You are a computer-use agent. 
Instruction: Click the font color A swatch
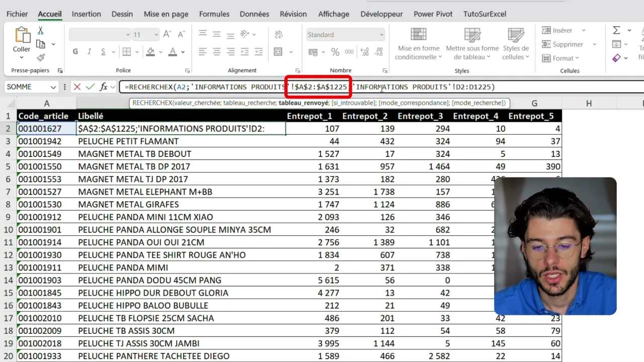pyautogui.click(x=173, y=52)
